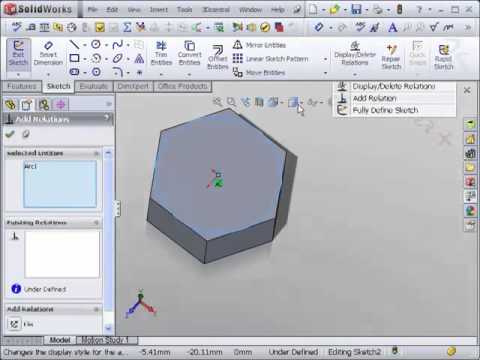The width and height of the screenshot is (480, 360).
Task: Click the display style cube icon
Action: 293,102
